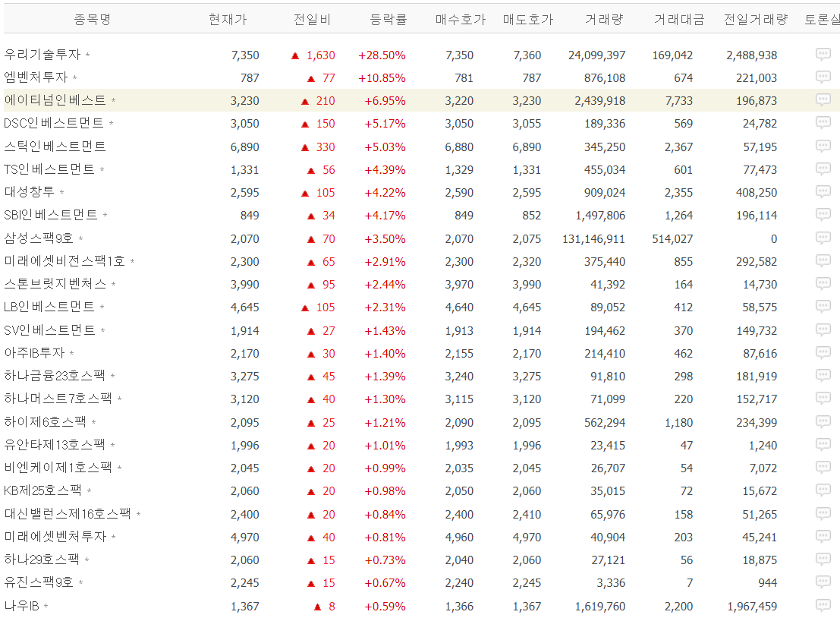Open the 유진스팩9호 stock link
Viewport: 840px width, 618px height.
(39, 582)
